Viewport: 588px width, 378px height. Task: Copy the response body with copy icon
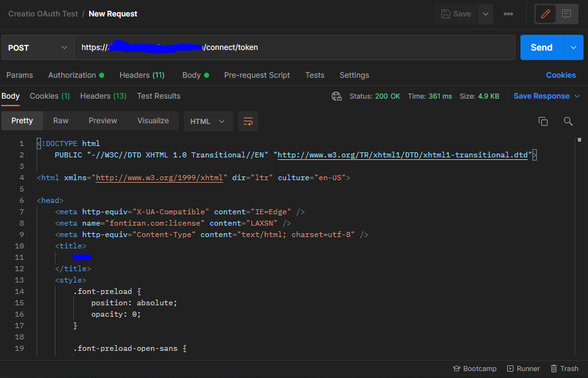543,121
